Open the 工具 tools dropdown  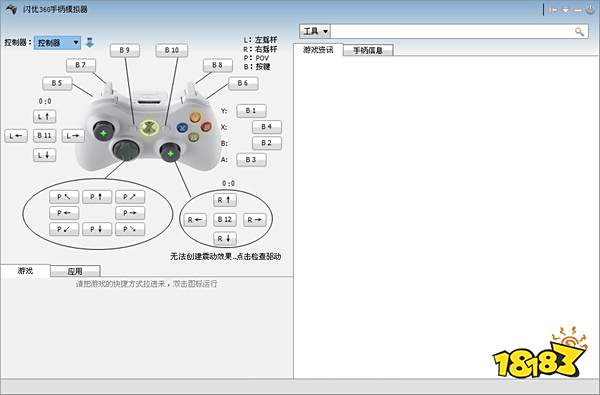click(x=315, y=31)
